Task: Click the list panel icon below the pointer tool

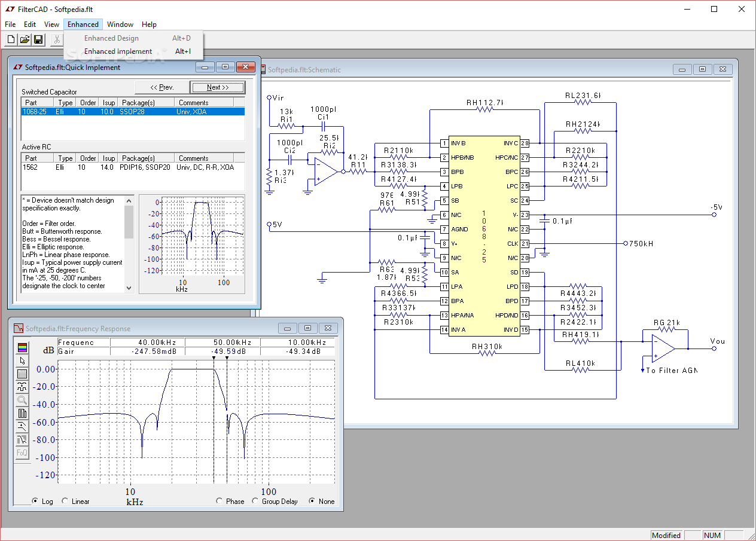Action: (22, 374)
